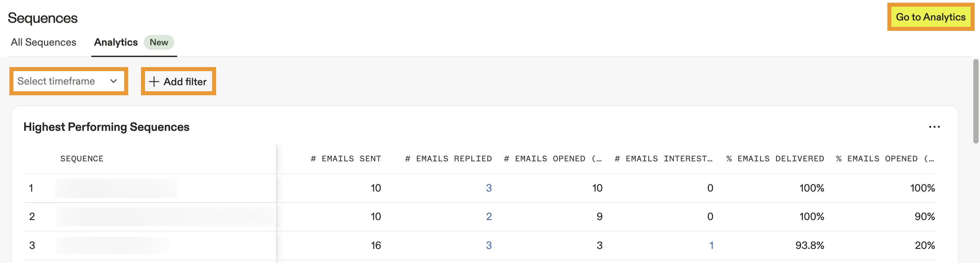Open emails replied count 2 in row 2

488,217
